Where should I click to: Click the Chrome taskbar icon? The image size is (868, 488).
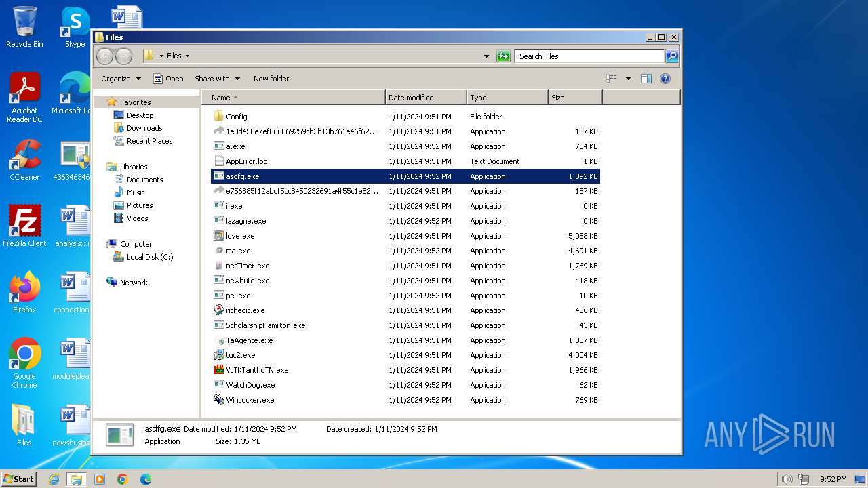[123, 479]
